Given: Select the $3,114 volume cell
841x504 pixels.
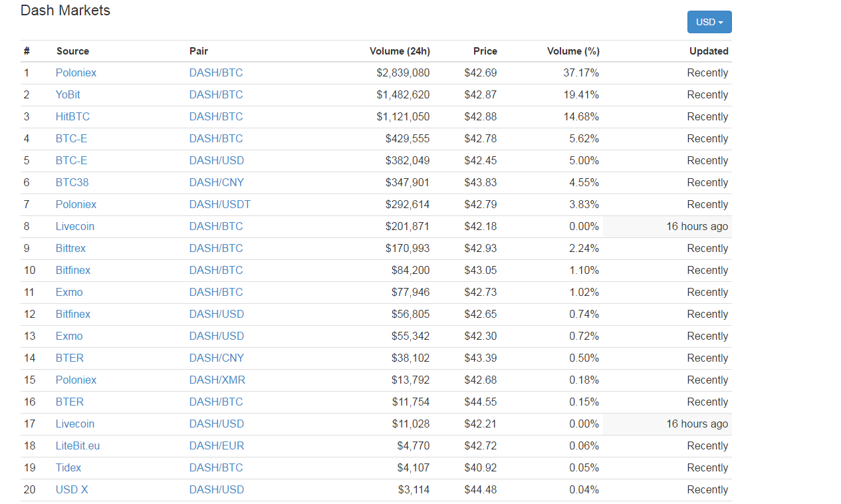Looking at the screenshot, I should point(414,489).
